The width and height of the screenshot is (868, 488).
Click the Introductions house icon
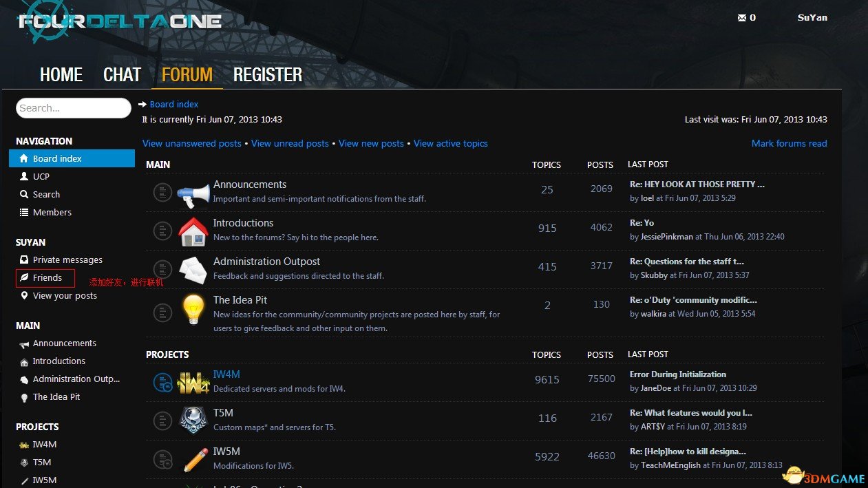click(193, 231)
